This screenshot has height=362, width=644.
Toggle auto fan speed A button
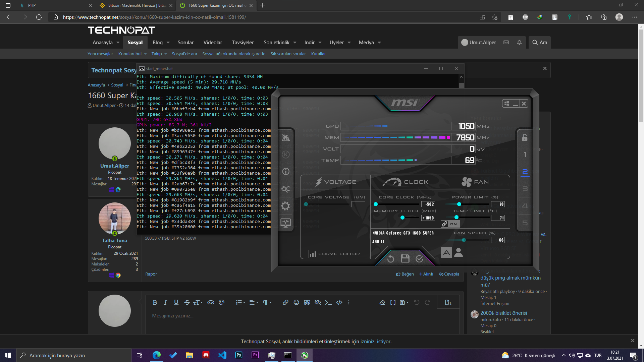(446, 252)
